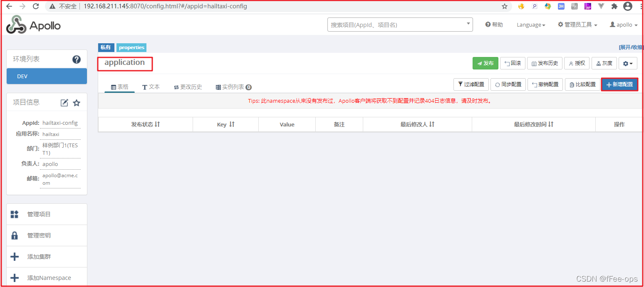Viewport: 644px width, 287px height.
Task: Open the 管理员工具 dropdown menu
Action: (x=577, y=25)
